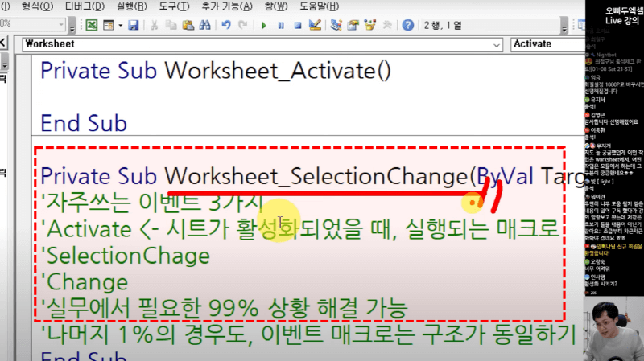644x361 pixels.
Task: Open the 창(W) menu
Action: click(x=276, y=6)
